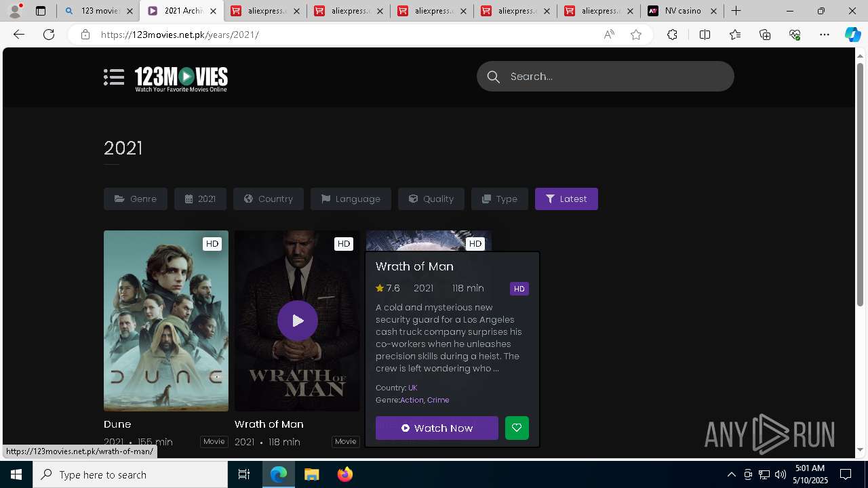Close the NV casino tab

click(713, 11)
